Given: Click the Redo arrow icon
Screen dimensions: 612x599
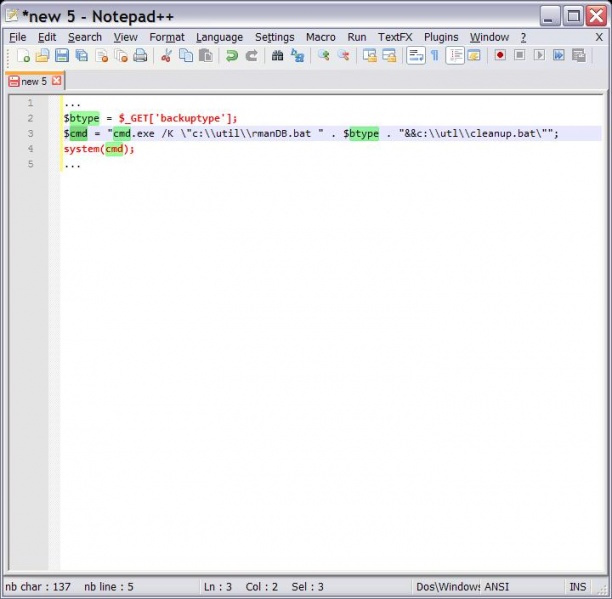Looking at the screenshot, I should (251, 56).
